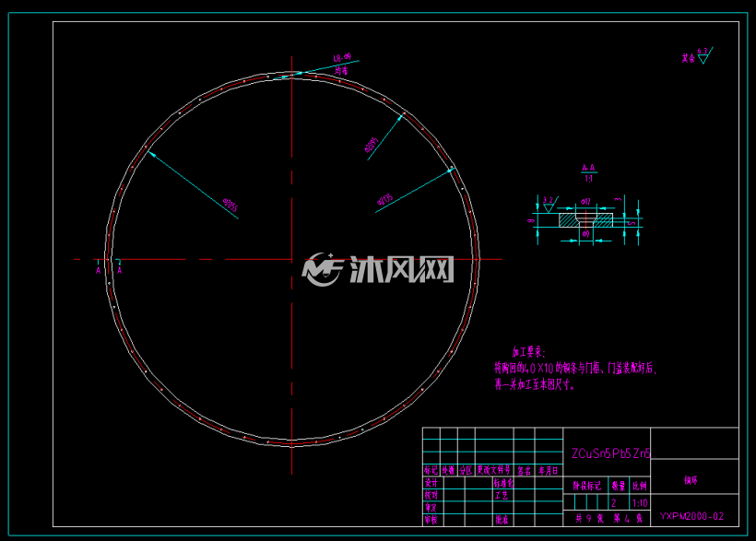
Task: Click the φ2055 diameter dimension text
Action: pyautogui.click(x=230, y=205)
